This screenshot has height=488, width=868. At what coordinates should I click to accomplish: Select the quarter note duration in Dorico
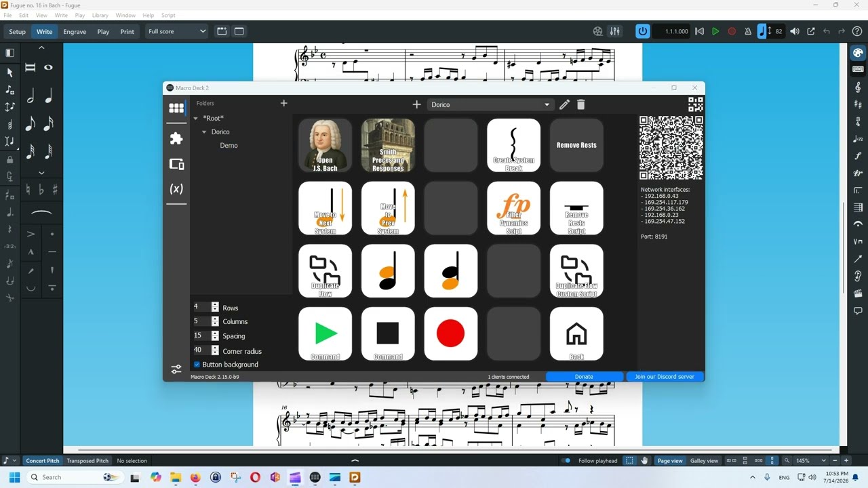click(48, 97)
